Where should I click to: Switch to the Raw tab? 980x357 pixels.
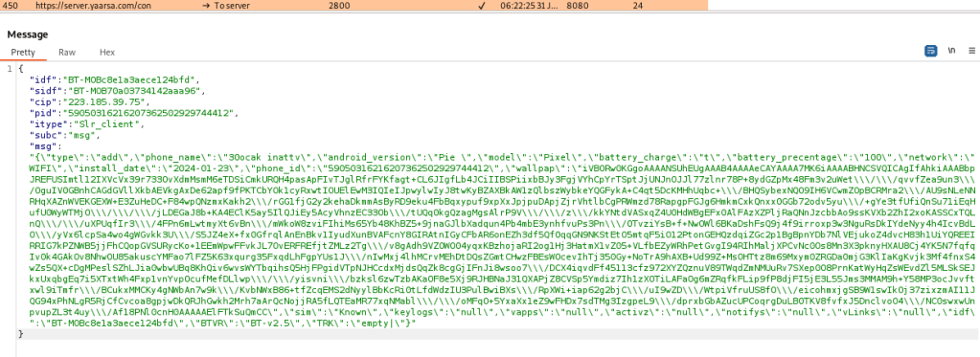pyautogui.click(x=67, y=53)
